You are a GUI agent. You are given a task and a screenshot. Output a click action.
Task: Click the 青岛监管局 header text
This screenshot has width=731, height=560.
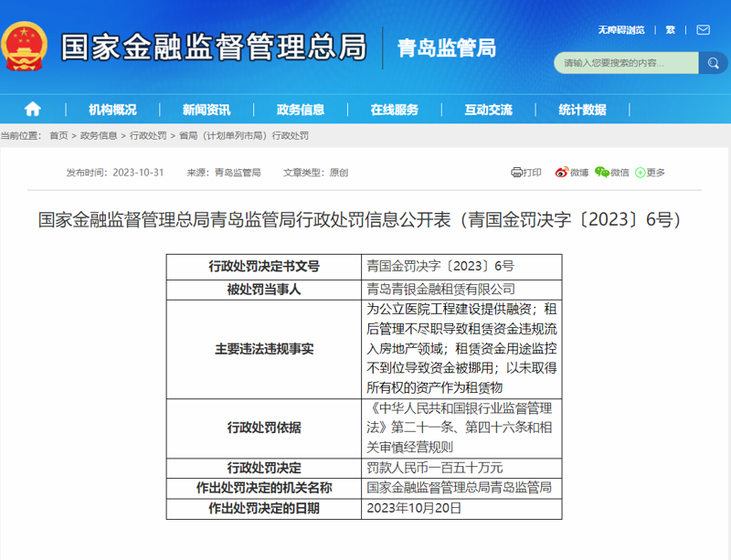point(447,48)
